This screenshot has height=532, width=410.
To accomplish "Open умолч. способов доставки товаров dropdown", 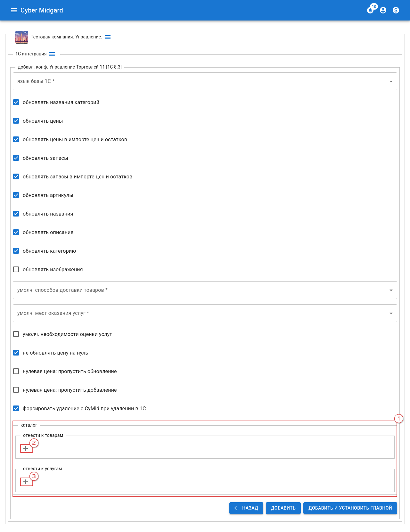I will click(x=205, y=290).
